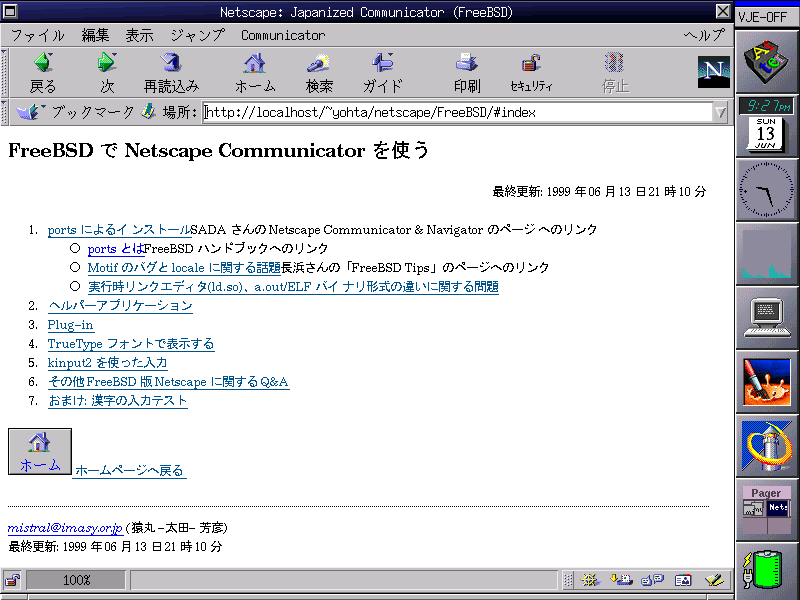Open the Plug-in link
This screenshot has width=800, height=600.
coord(70,325)
